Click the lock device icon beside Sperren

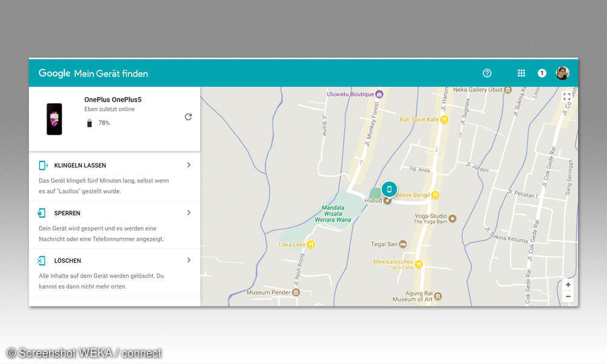click(42, 213)
